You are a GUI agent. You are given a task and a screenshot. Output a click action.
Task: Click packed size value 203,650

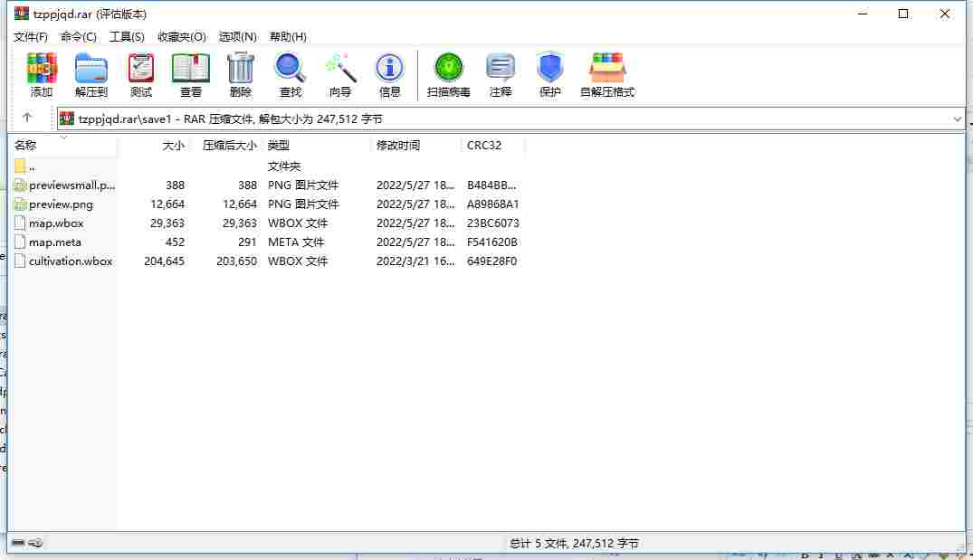pos(236,261)
